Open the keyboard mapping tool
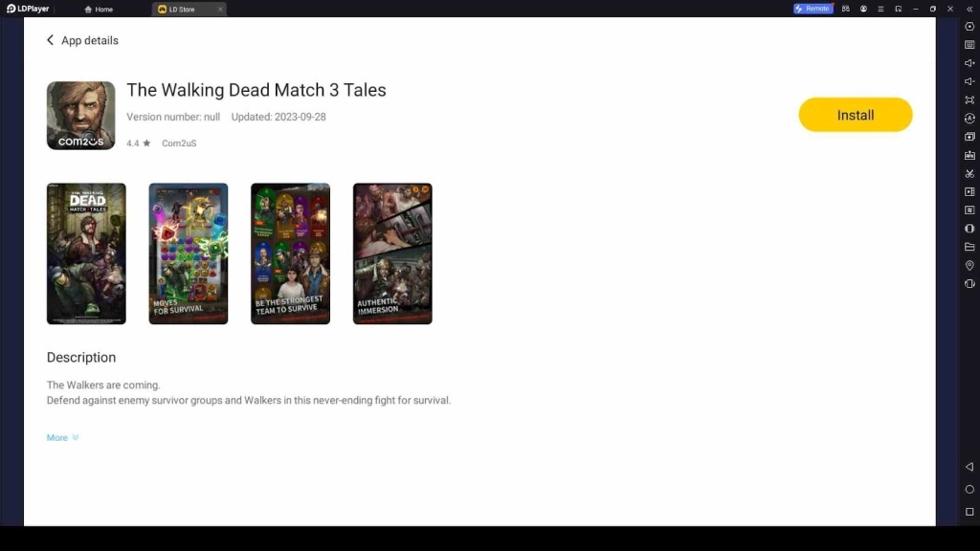Viewport: 980px width, 551px height. [969, 44]
